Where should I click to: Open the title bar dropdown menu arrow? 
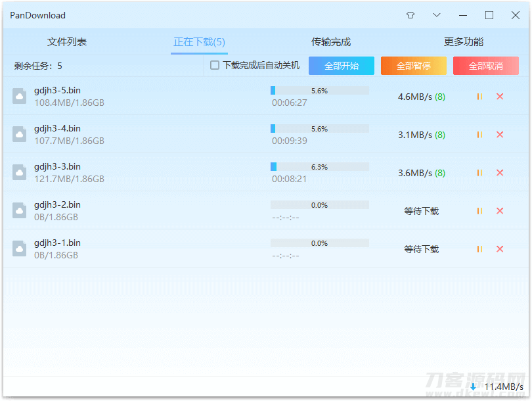[437, 15]
